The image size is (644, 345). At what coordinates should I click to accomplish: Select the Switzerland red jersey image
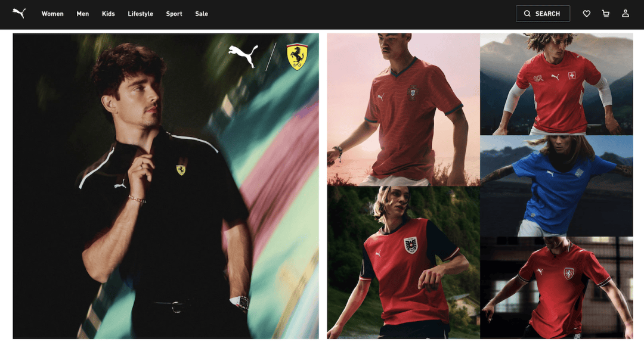pos(556,84)
